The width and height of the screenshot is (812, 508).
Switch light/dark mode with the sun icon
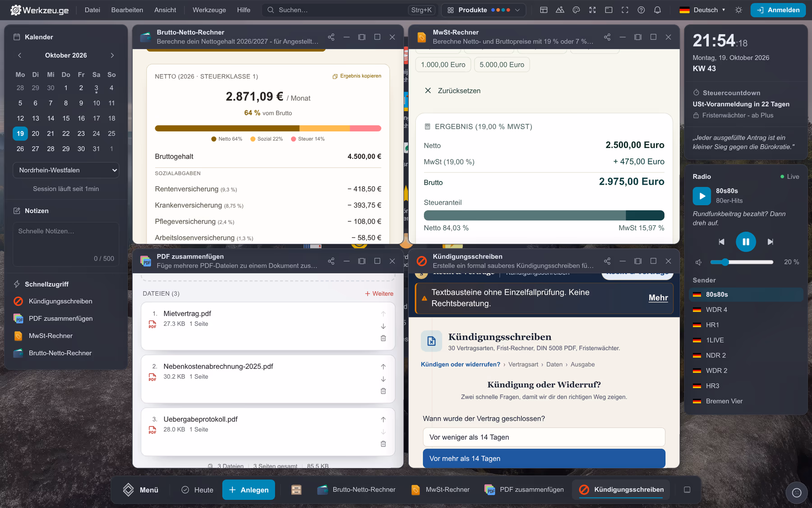point(738,10)
